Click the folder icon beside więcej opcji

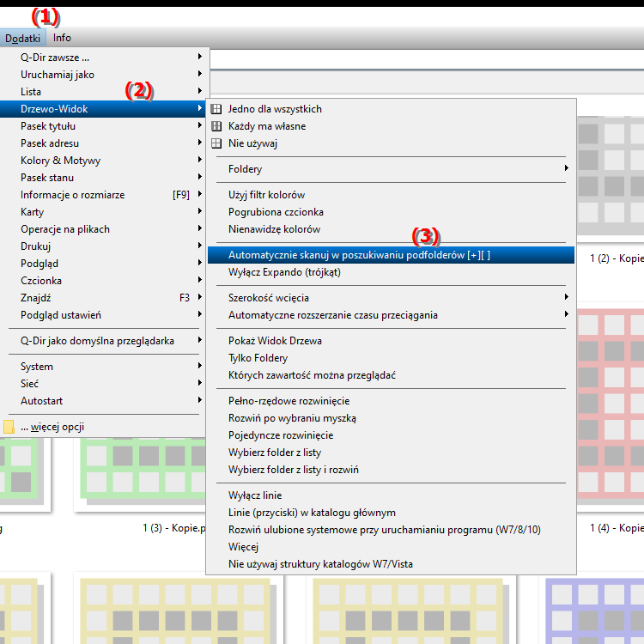point(9,427)
